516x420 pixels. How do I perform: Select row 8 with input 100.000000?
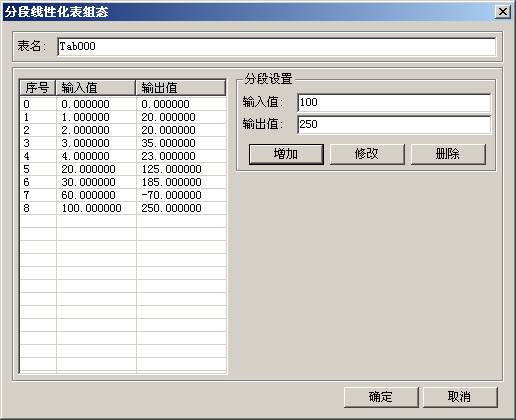tap(123, 208)
